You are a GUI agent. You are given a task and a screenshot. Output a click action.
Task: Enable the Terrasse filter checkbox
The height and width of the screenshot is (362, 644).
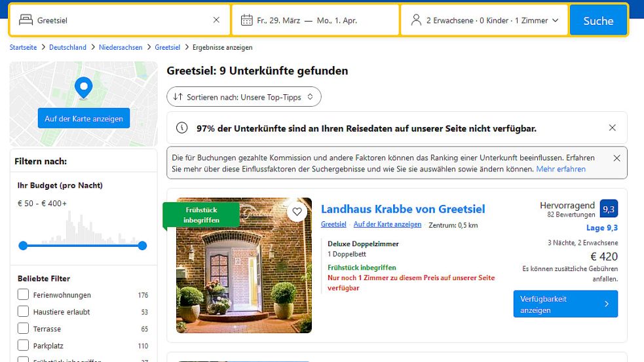(x=24, y=329)
